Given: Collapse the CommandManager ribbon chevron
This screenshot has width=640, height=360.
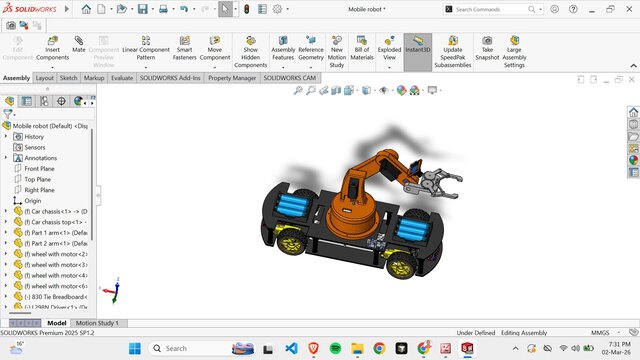Looking at the screenshot, I should 633,66.
